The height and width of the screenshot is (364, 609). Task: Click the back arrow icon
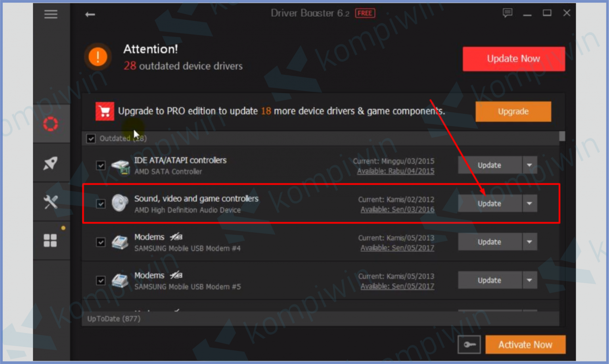(90, 15)
